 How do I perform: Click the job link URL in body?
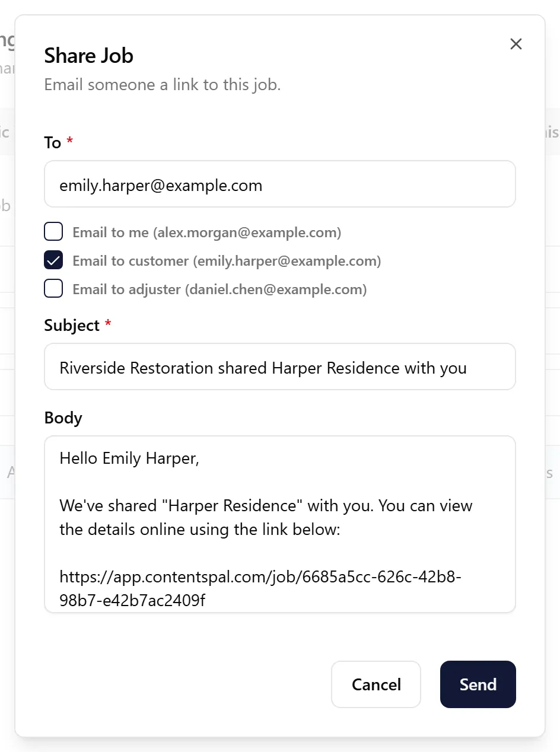click(x=260, y=588)
